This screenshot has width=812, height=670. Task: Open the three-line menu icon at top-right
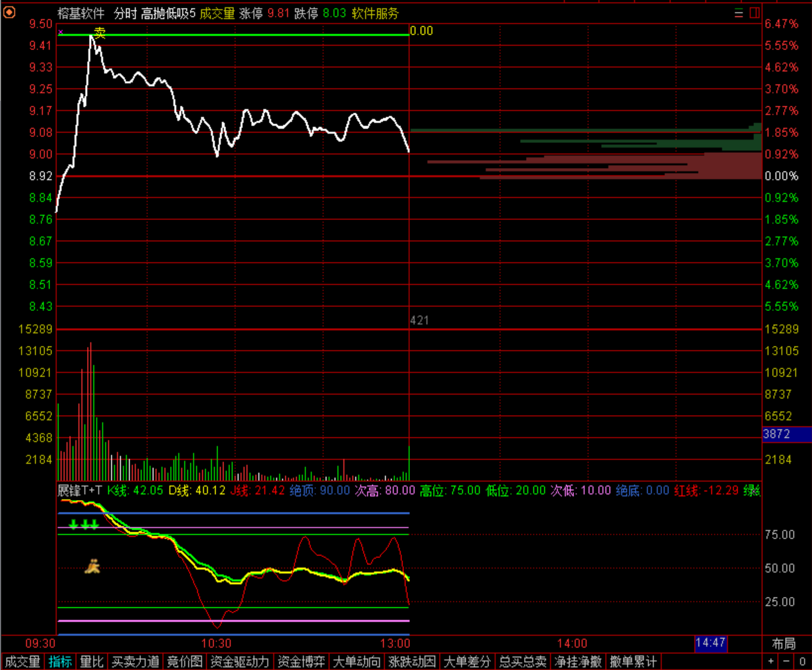pos(739,13)
